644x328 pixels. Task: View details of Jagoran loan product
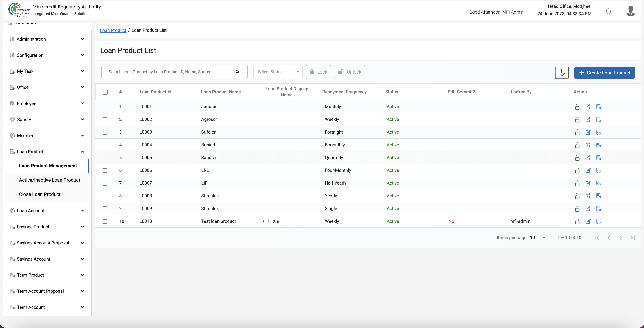(599, 107)
